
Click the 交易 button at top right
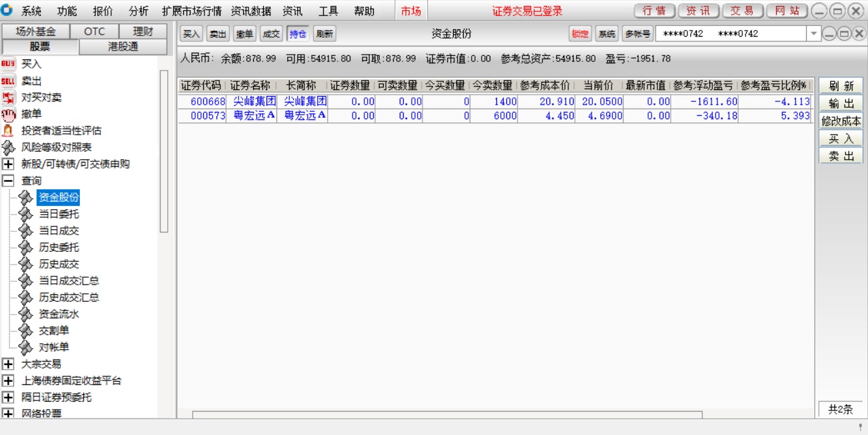742,11
